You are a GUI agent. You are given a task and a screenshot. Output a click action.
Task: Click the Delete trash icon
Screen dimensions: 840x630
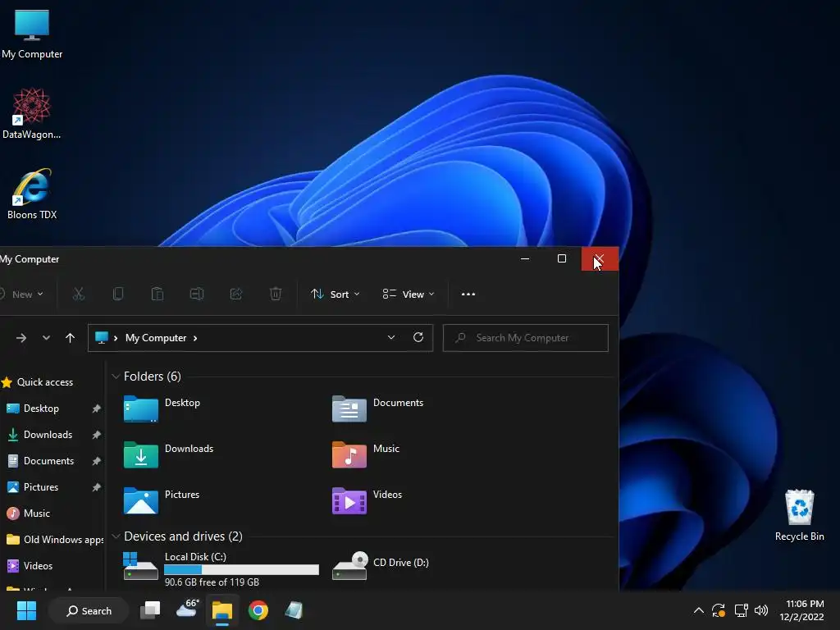[x=276, y=294]
